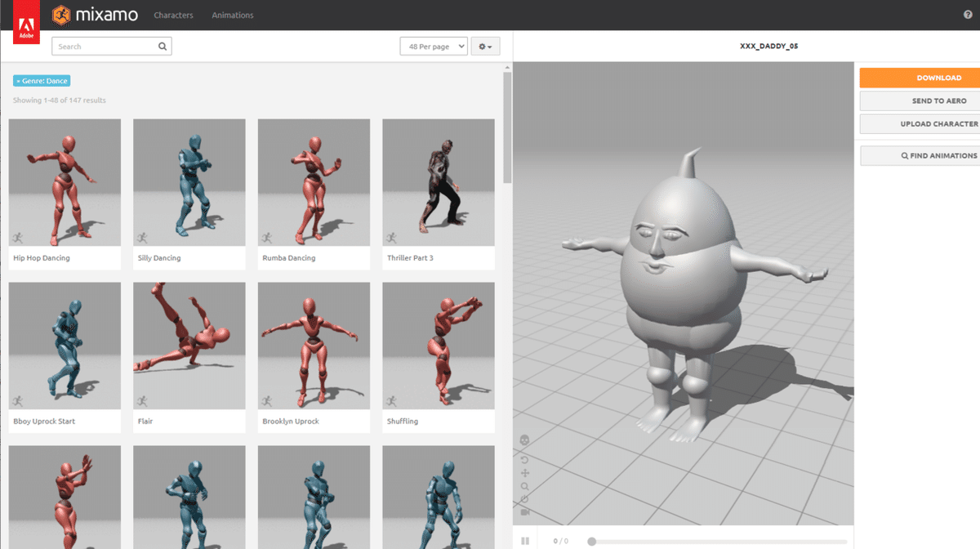Viewport: 980px width, 549px height.
Task: Open the Mixamo home logo
Action: tap(95, 15)
